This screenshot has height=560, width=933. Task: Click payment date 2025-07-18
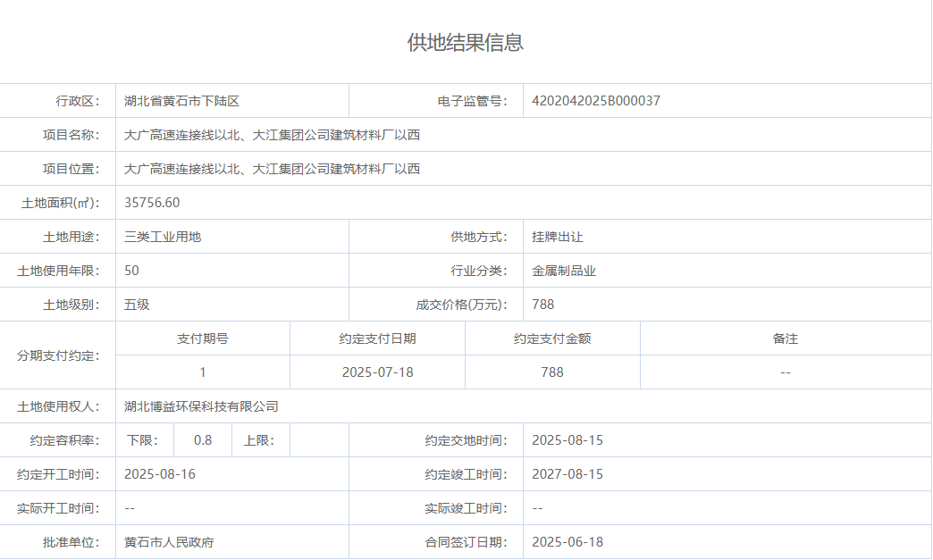pyautogui.click(x=377, y=372)
